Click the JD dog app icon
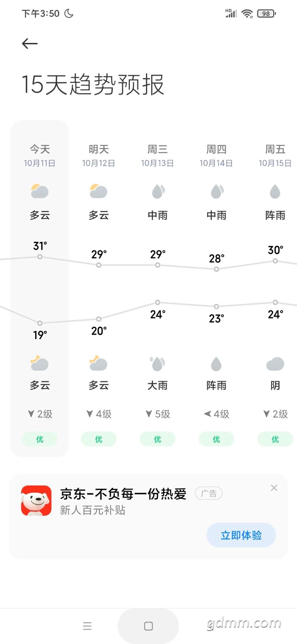 tap(36, 501)
